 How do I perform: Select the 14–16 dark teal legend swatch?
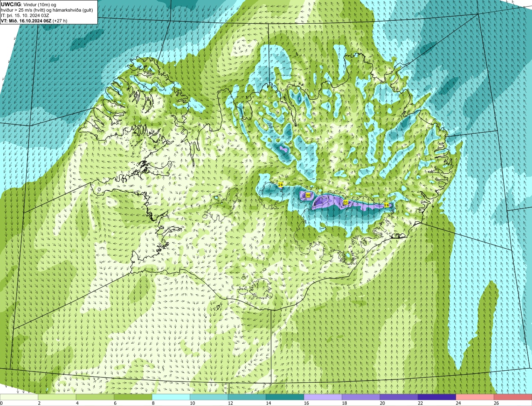click(285, 397)
